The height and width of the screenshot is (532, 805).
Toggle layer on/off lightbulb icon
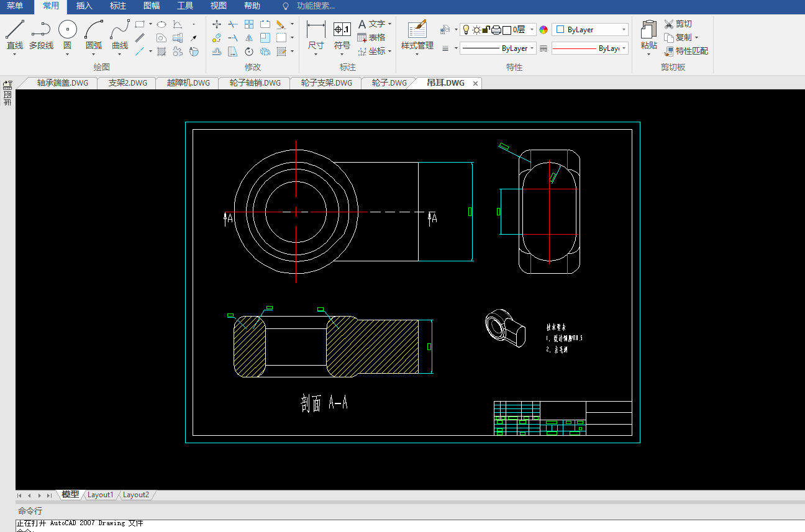coord(466,30)
